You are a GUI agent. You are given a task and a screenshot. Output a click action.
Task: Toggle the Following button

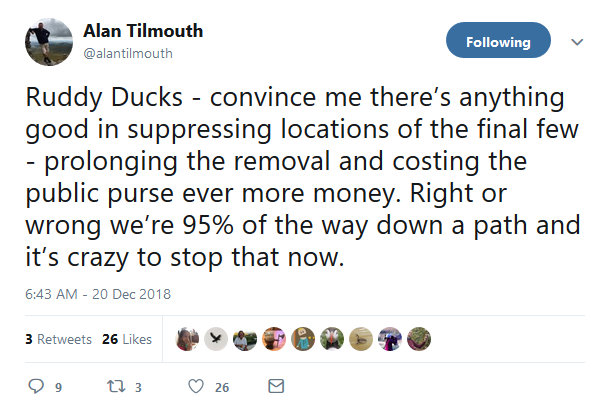click(497, 42)
